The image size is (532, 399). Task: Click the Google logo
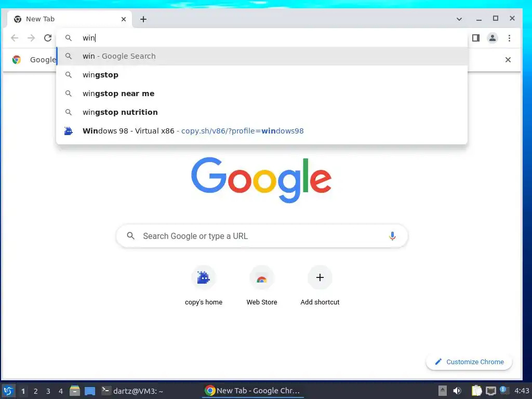pos(261,180)
